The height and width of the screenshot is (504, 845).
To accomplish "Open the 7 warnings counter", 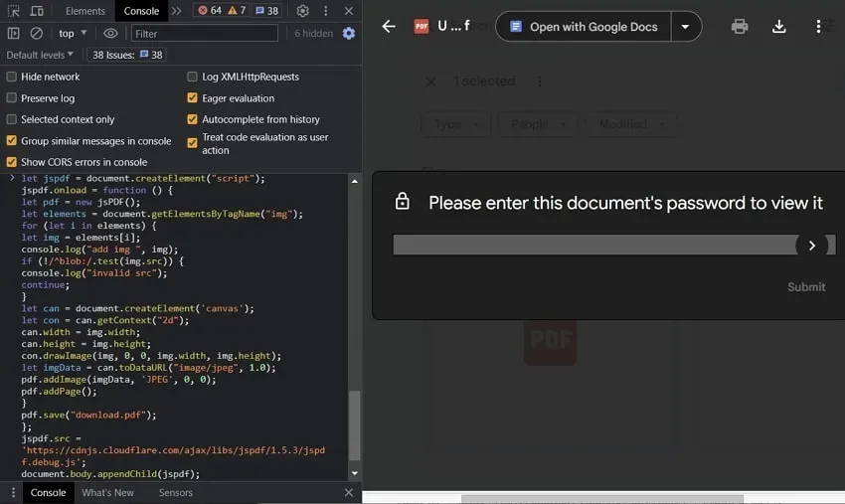I will (237, 10).
